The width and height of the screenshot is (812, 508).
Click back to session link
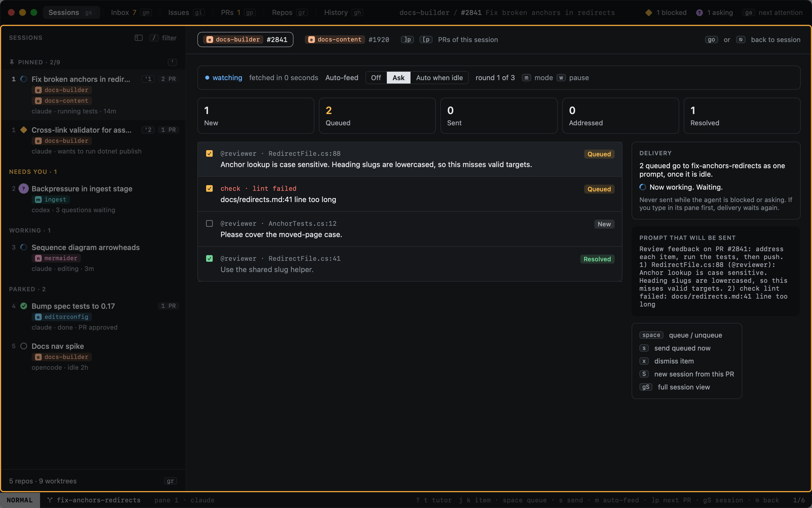(x=775, y=40)
